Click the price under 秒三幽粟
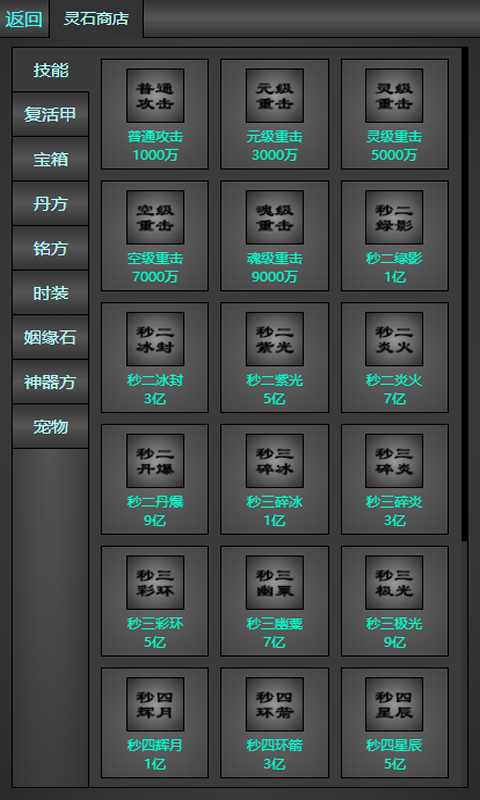 pos(274,642)
